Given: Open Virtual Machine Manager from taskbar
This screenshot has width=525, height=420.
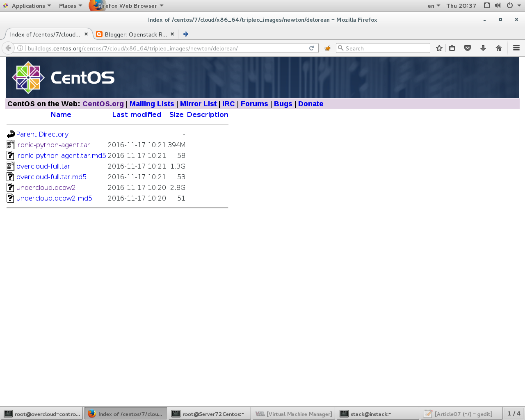Looking at the screenshot, I should tap(294, 413).
